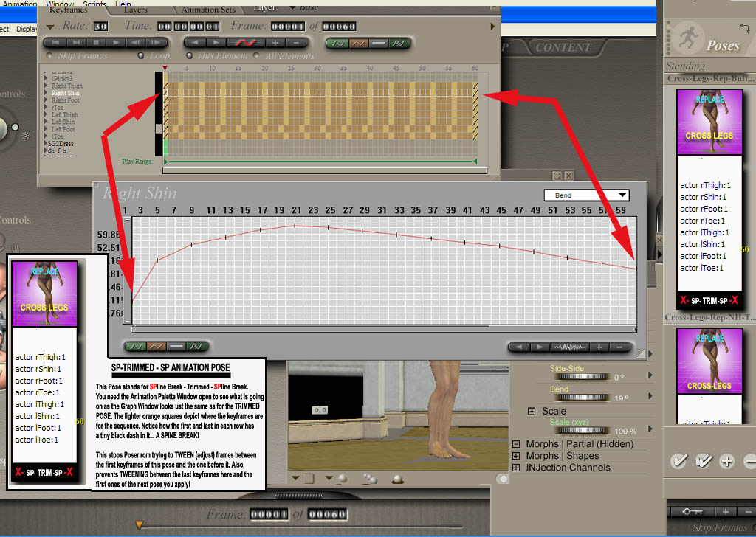Expand the Right Shin element row
756x537 pixels.
46,93
